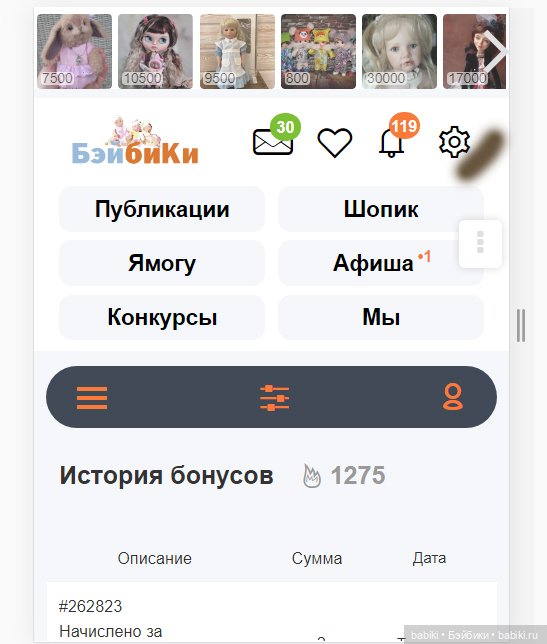Screen dimensions: 547x644
Task: Open Афиша with new item badge
Action: coord(381,263)
